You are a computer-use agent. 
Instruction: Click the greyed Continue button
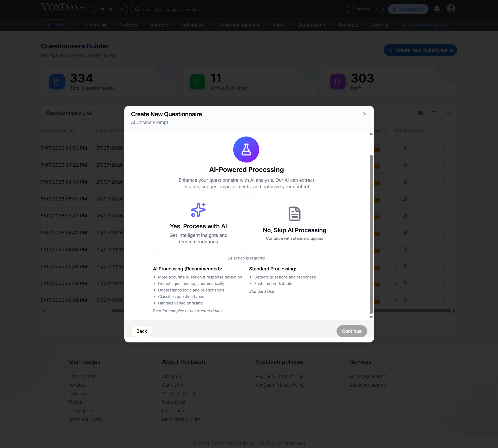tap(352, 331)
